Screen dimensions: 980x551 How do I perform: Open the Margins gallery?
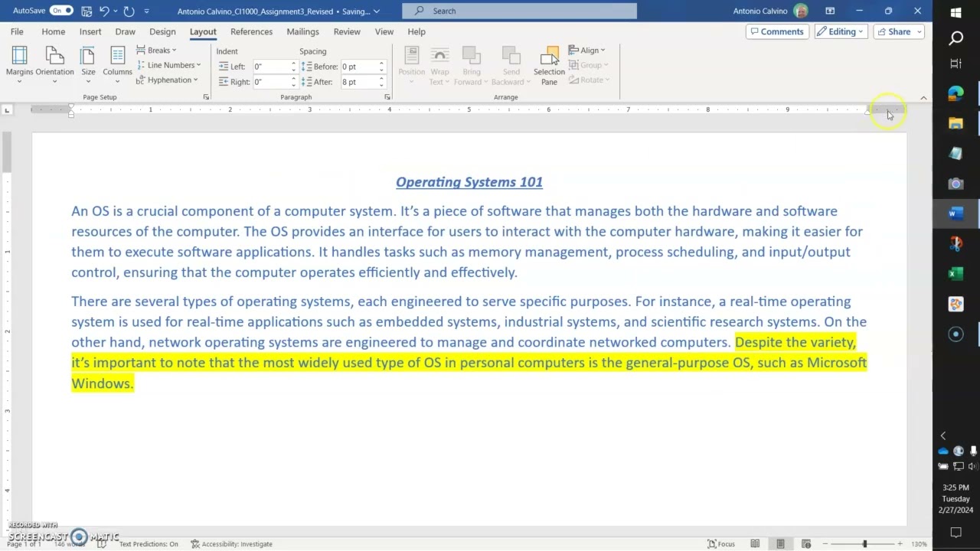tap(19, 65)
